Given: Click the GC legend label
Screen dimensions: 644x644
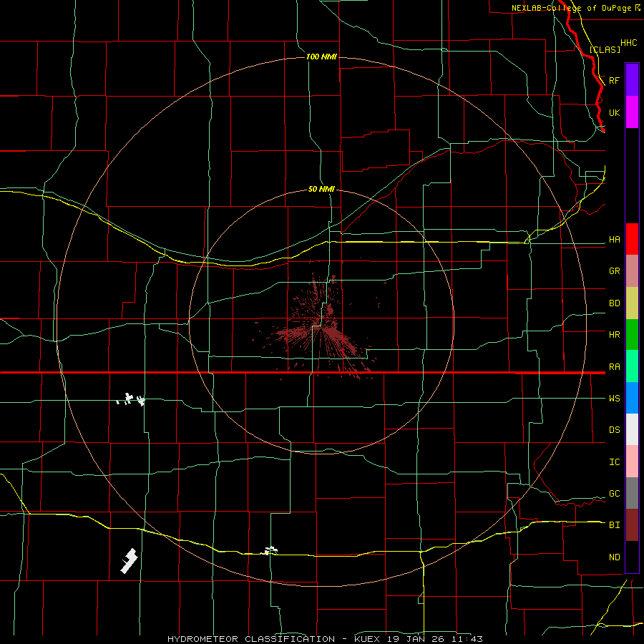Looking at the screenshot, I should [614, 494].
